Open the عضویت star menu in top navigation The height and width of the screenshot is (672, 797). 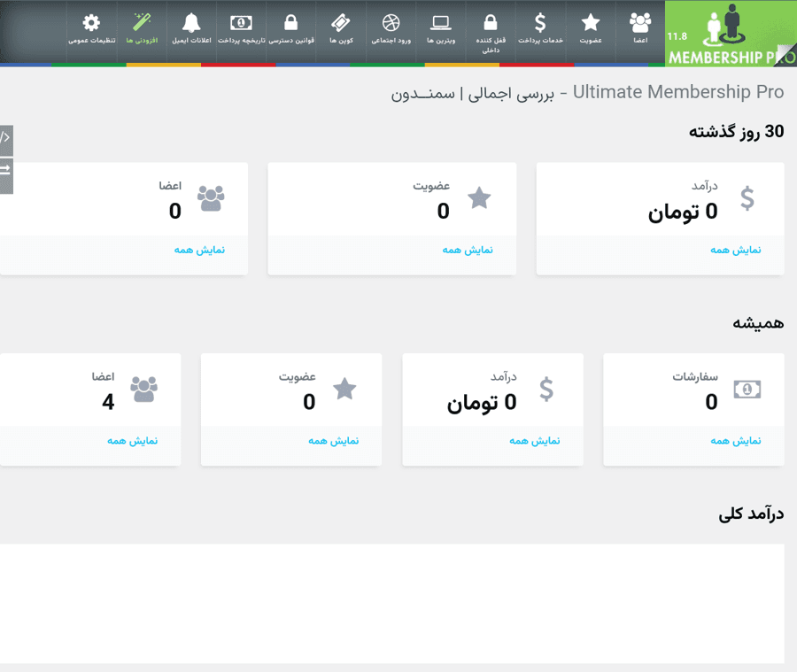coord(590,29)
